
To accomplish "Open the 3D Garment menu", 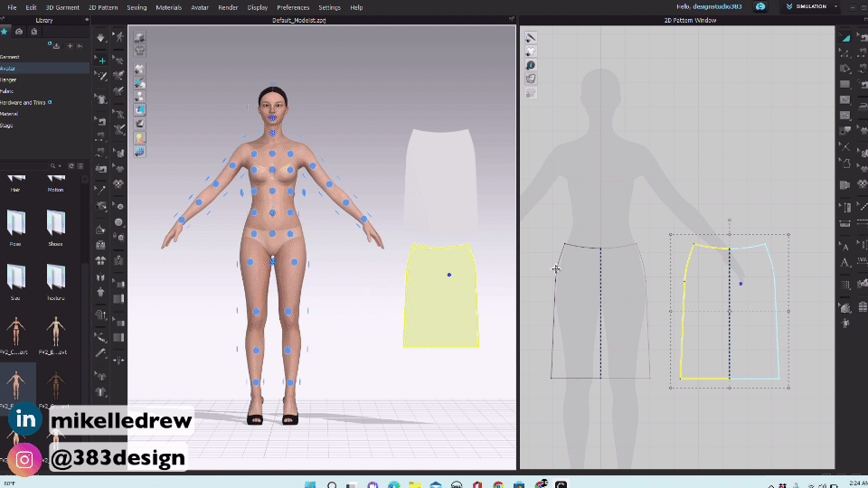I will (62, 7).
